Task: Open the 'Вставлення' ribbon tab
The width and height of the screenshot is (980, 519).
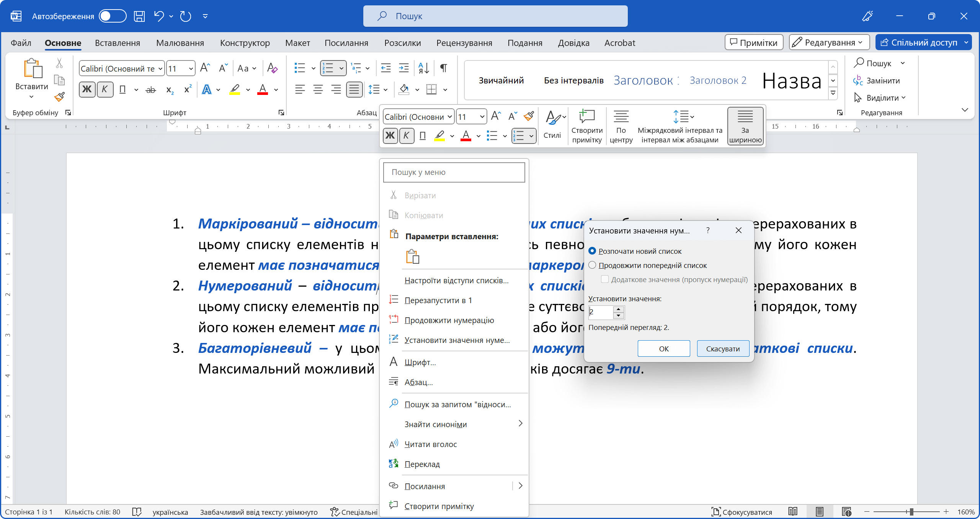Action: coord(118,43)
